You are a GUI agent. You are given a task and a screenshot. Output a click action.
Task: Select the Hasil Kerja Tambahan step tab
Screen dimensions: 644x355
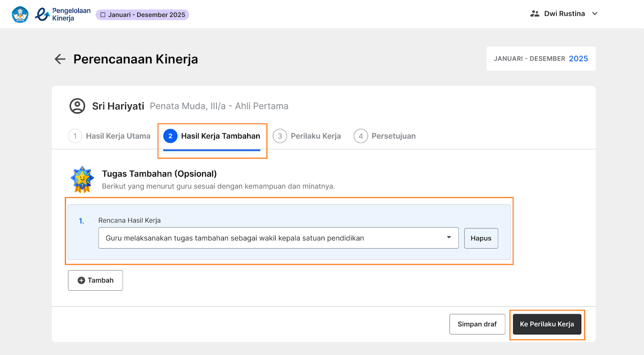[212, 136]
